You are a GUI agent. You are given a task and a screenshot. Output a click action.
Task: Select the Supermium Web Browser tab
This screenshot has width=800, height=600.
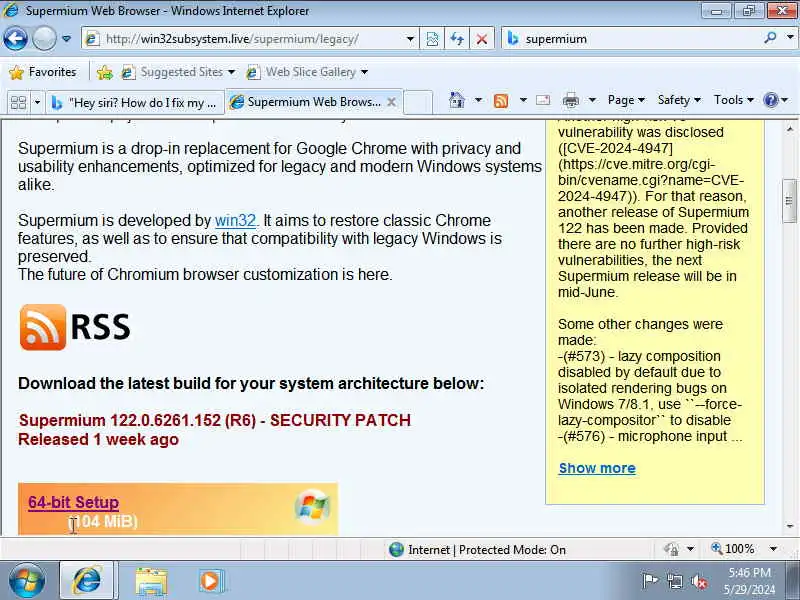pyautogui.click(x=305, y=102)
